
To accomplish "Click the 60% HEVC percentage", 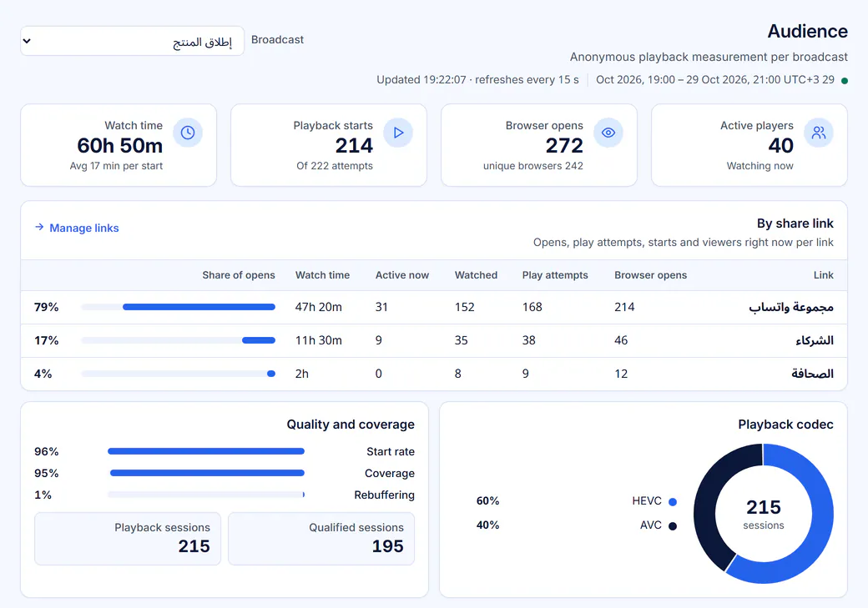I will 487,501.
